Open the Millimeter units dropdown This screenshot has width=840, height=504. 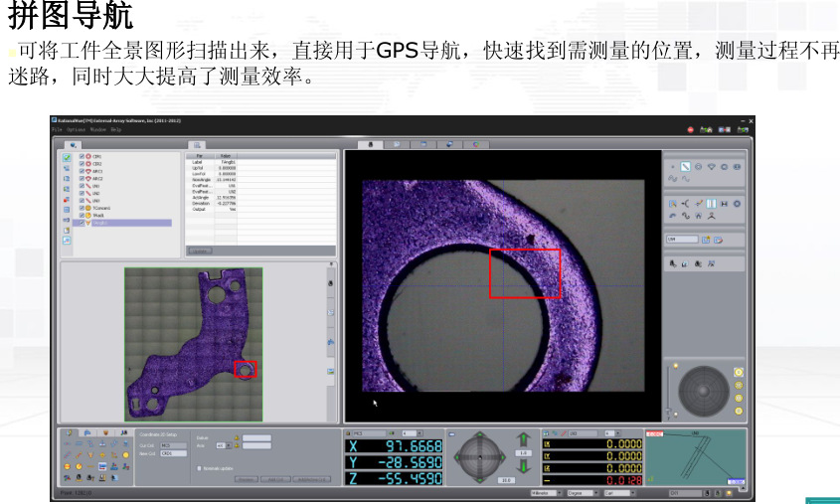tap(545, 492)
